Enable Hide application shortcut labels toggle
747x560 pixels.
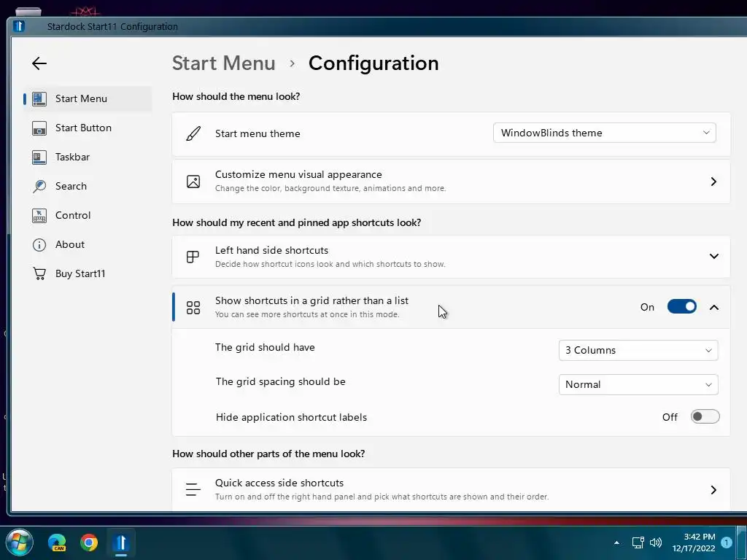point(705,416)
